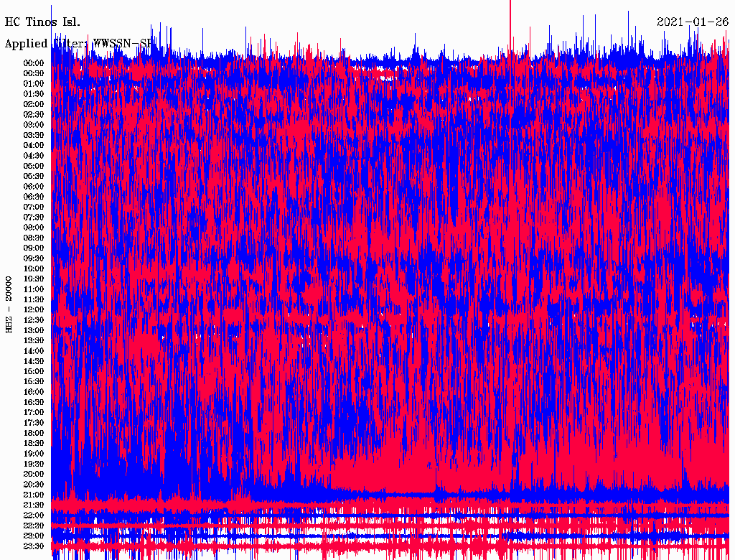Select the 21:30 time label
735x560 pixels.
33,505
